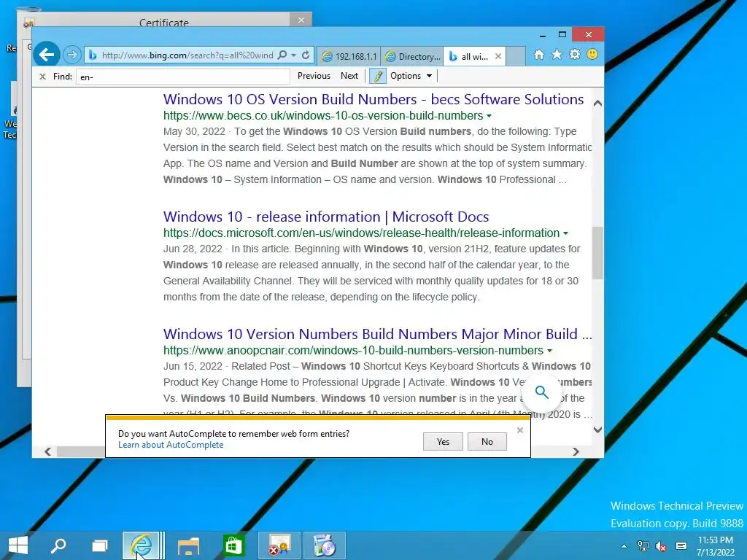The width and height of the screenshot is (747, 560).
Task: Open the network tray icon
Action: (643, 546)
